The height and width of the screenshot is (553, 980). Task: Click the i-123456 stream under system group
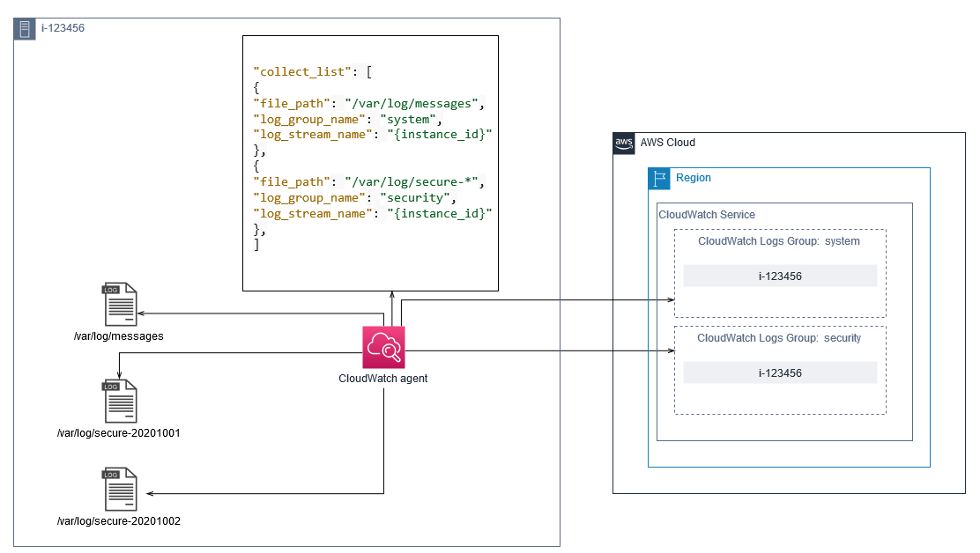(780, 276)
